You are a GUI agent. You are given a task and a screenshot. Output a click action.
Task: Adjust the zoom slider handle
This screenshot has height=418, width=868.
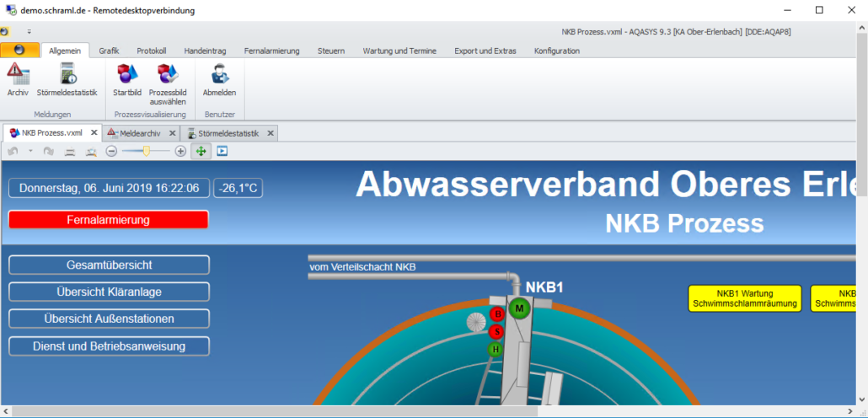click(x=146, y=151)
